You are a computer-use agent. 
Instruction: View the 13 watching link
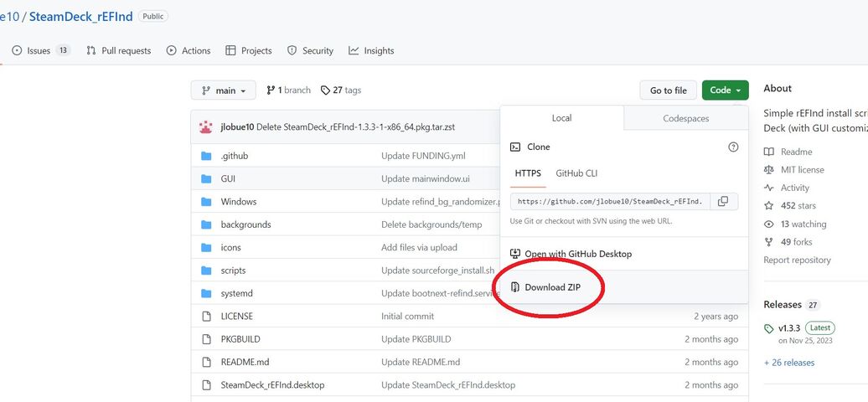coord(795,224)
